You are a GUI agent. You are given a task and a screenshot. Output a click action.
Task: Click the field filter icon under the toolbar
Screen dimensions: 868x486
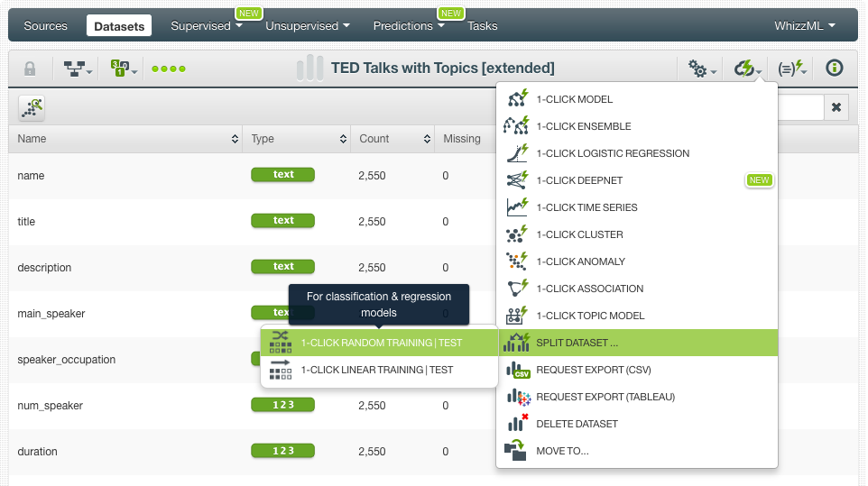coord(32,108)
